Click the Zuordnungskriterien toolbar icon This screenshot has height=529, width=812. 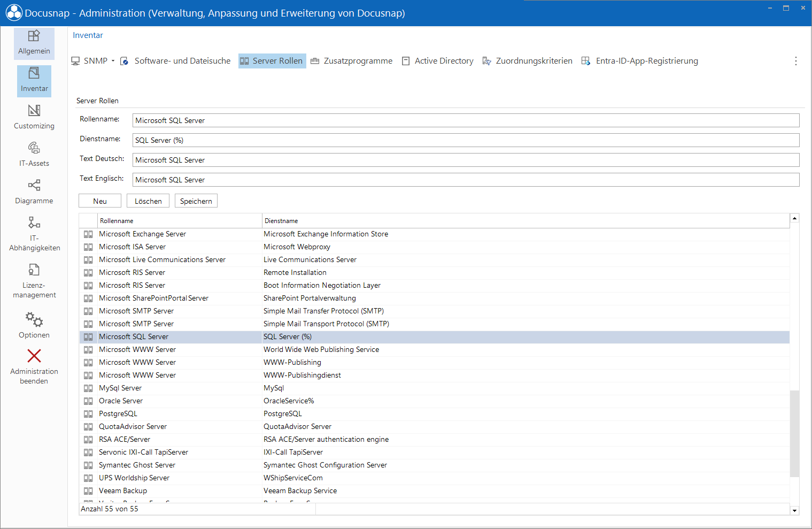[486, 61]
